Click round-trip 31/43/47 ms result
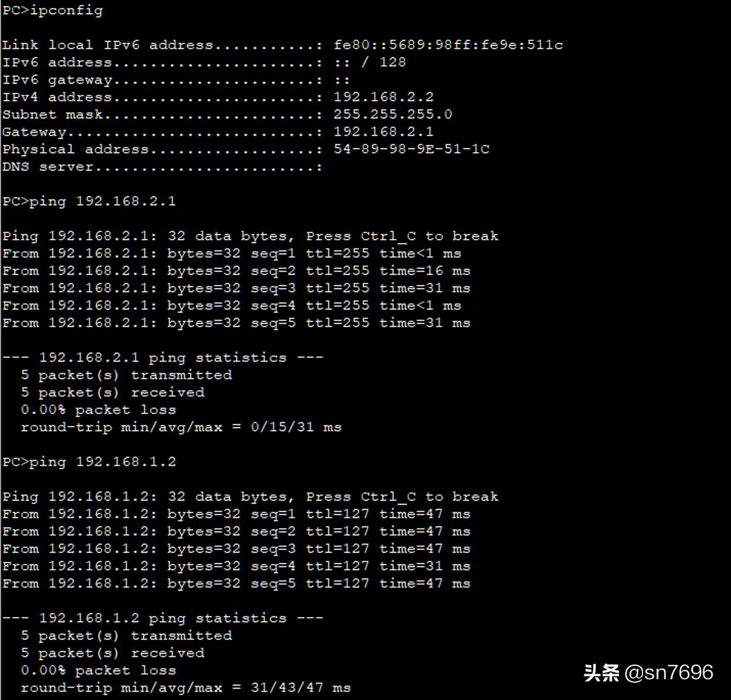The width and height of the screenshot is (731, 700). coord(186,688)
